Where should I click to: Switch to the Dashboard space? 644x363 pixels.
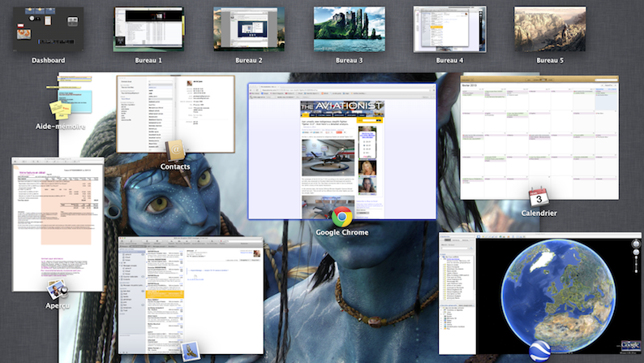tap(48, 28)
